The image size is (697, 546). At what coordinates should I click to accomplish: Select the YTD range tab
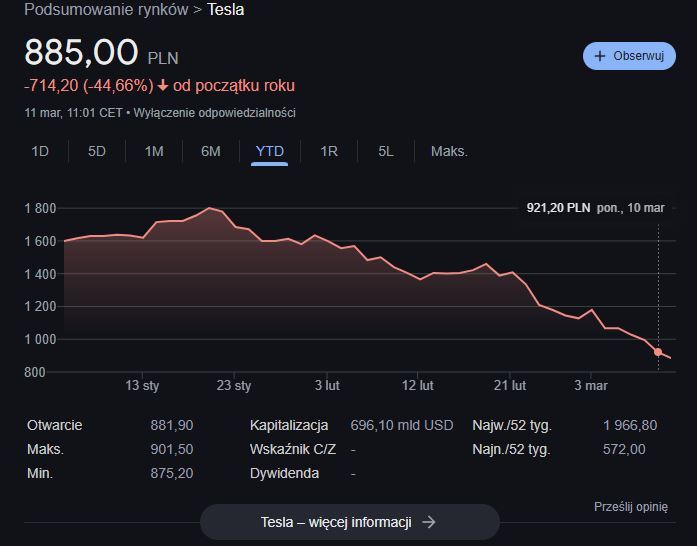tap(270, 151)
